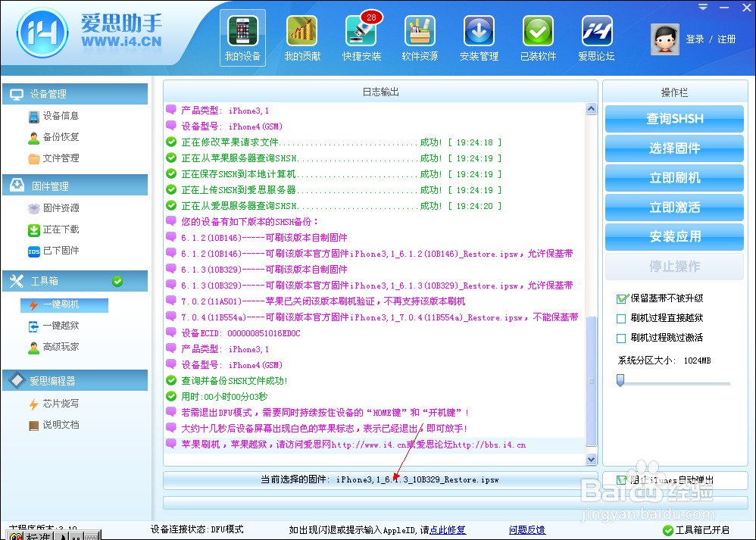Viewport: 756px width, 540px height.
Task: Open 已下固件 in sidebar
Action: click(x=54, y=251)
